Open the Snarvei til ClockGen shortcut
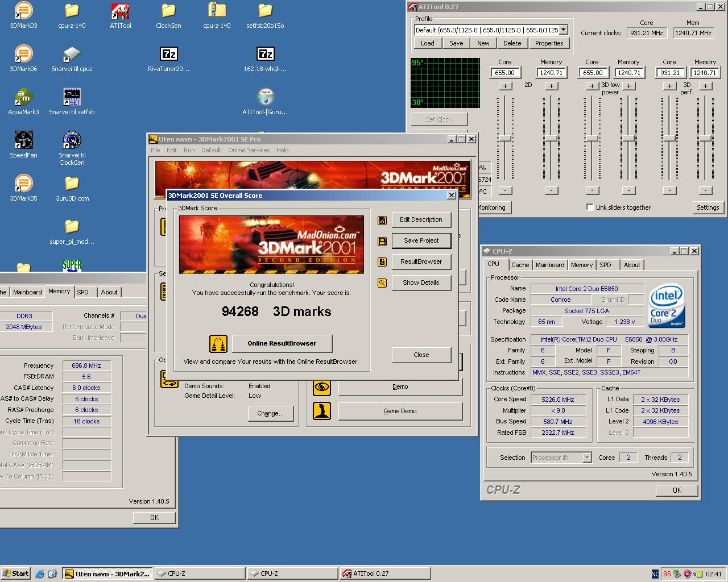This screenshot has height=582, width=728. pyautogui.click(x=72, y=148)
